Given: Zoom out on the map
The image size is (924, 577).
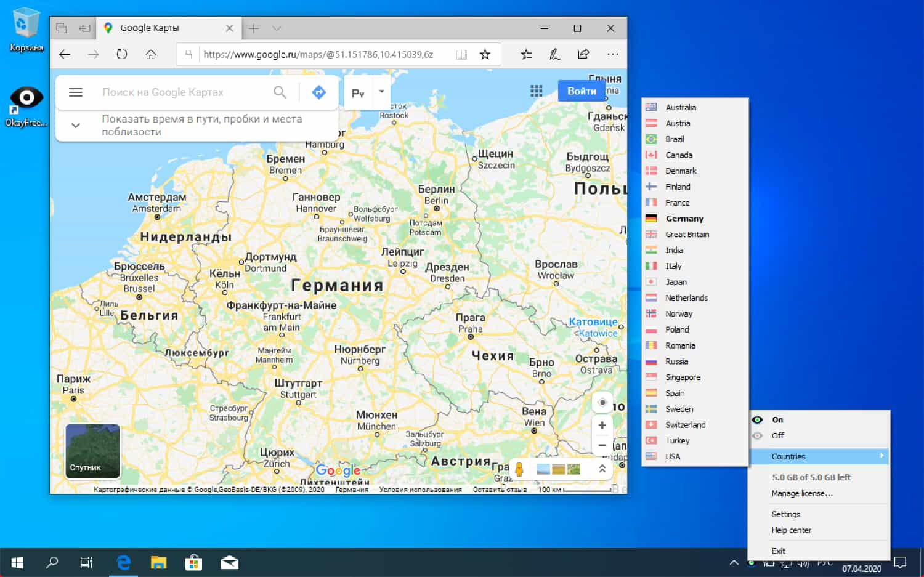Looking at the screenshot, I should (x=602, y=445).
